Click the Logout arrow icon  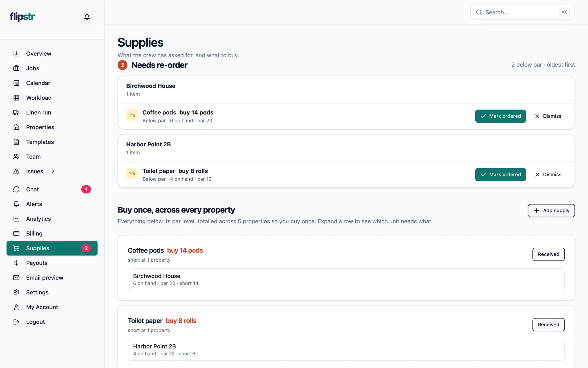16,322
